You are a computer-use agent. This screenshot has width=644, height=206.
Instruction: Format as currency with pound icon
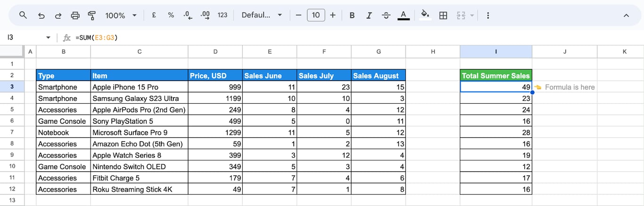coord(154,16)
